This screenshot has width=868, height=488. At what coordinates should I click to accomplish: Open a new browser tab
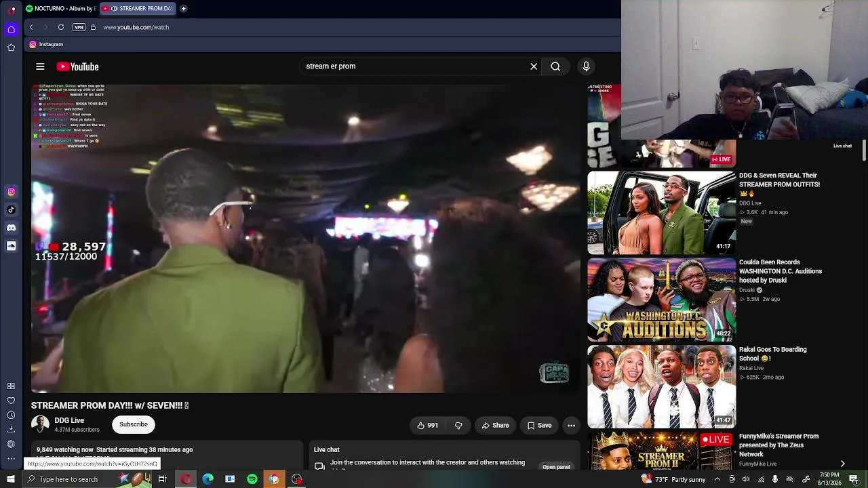(x=183, y=9)
